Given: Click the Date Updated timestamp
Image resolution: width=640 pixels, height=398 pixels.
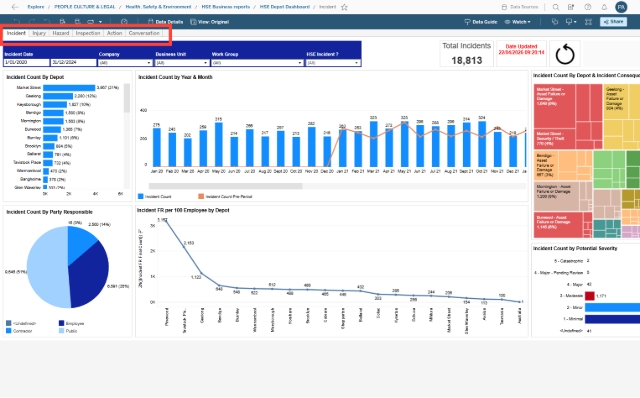Looking at the screenshot, I should [x=521, y=52].
